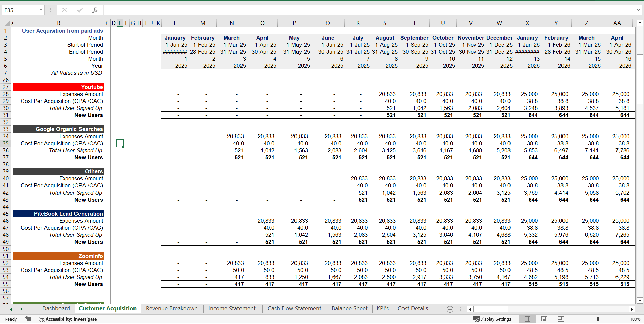Viewport: 644px width, 324px height.
Task: Click previous sheet navigation arrow
Action: (x=11, y=309)
